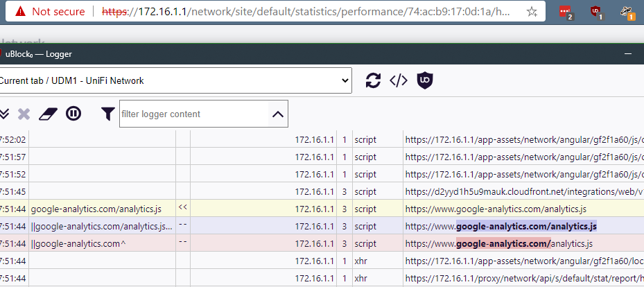
Task: Open the uBlock shield popup panel icon
Action: click(x=424, y=80)
